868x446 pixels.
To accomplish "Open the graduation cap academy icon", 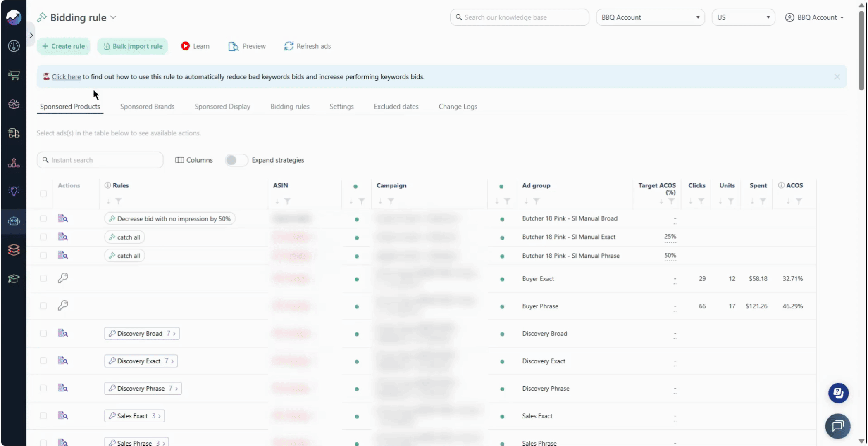I will [x=14, y=279].
